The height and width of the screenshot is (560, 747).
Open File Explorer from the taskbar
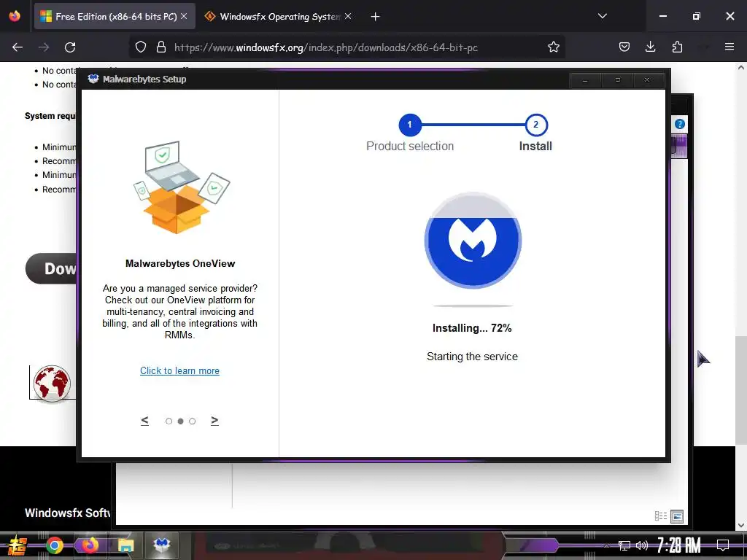tap(125, 545)
